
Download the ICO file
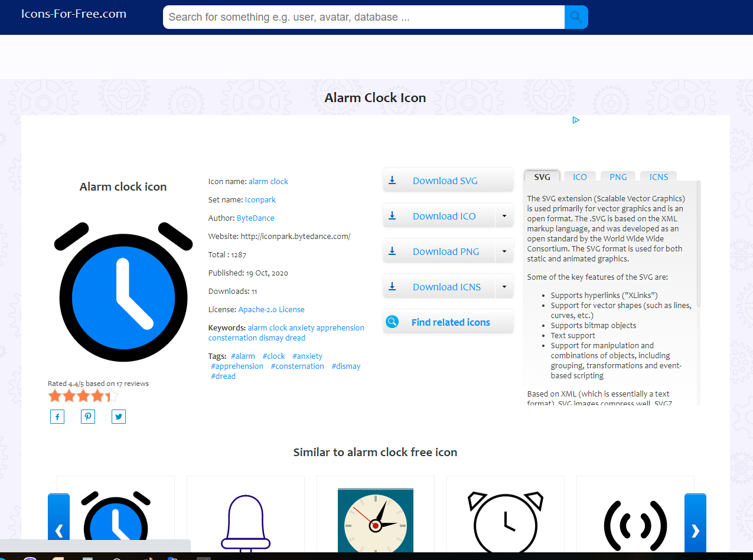point(439,216)
